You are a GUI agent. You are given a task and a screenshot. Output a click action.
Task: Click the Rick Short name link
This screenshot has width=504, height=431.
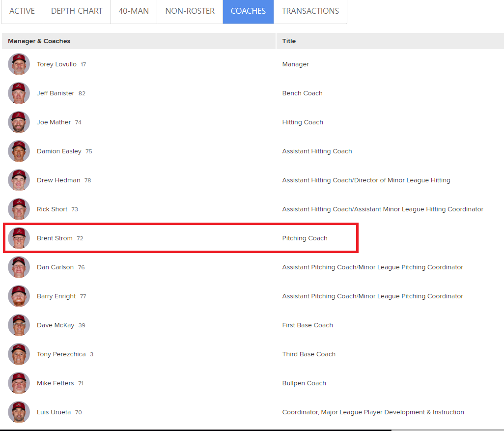(52, 209)
